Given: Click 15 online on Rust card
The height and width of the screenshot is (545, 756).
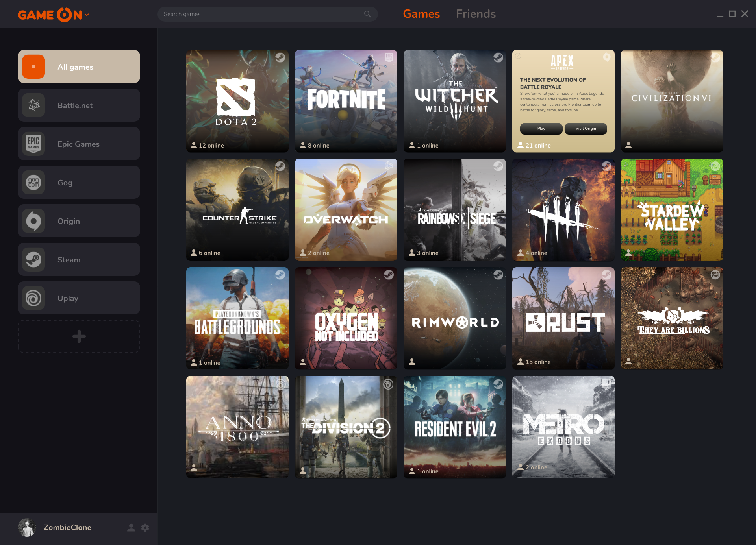Looking at the screenshot, I should [534, 362].
